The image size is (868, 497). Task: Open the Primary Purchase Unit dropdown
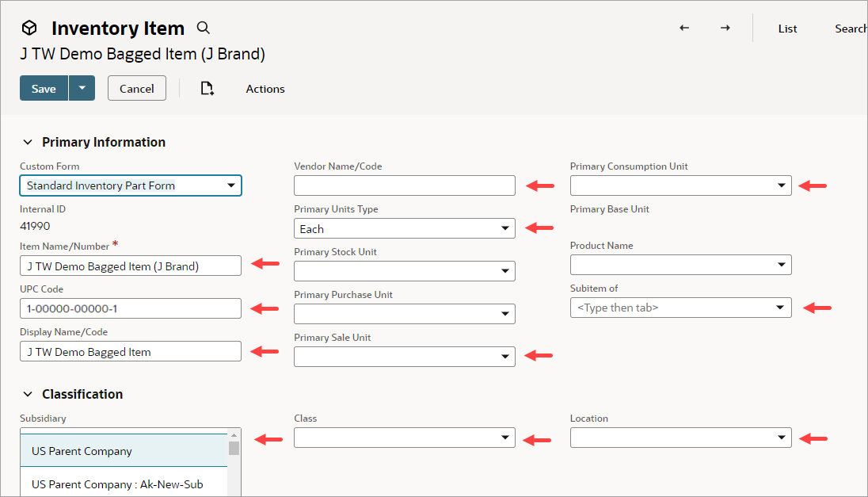[405, 314]
